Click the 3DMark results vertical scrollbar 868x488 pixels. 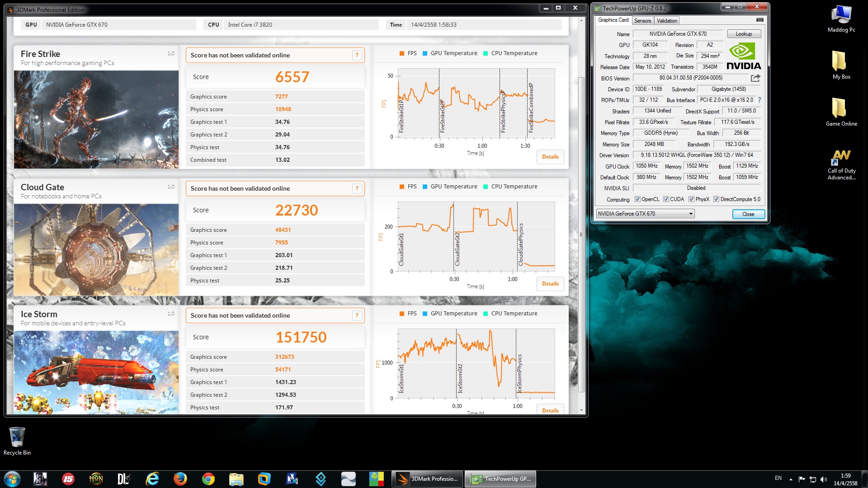(x=581, y=235)
